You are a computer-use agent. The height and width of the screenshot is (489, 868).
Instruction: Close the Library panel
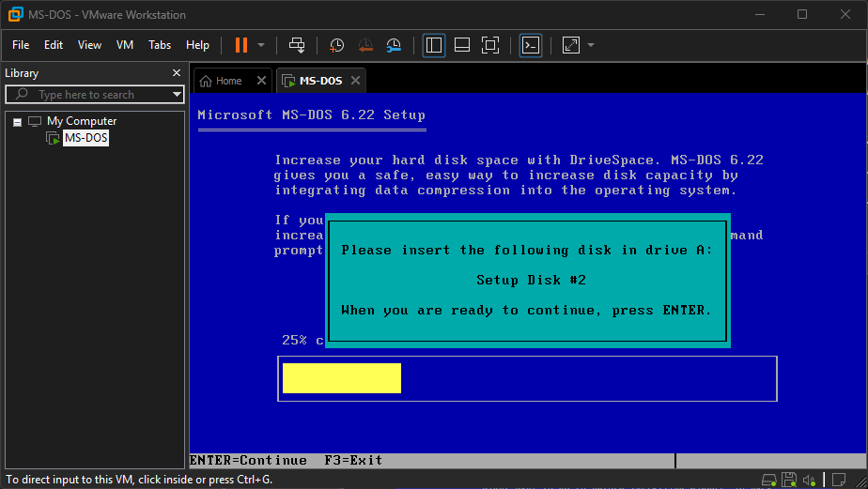pos(176,73)
